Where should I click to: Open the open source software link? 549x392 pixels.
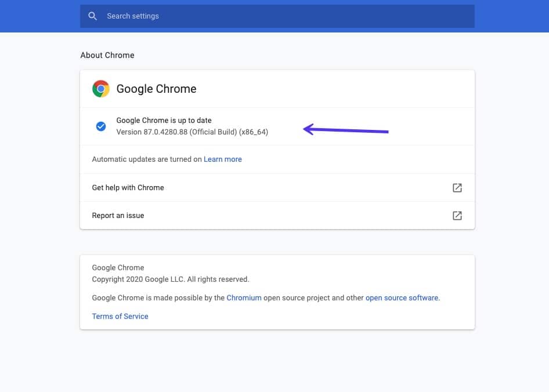[x=402, y=297]
